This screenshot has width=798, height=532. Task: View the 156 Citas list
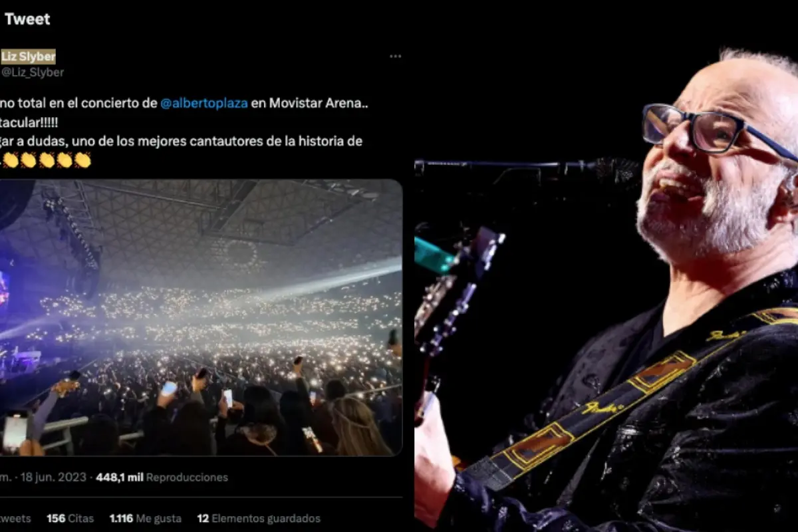point(69,518)
